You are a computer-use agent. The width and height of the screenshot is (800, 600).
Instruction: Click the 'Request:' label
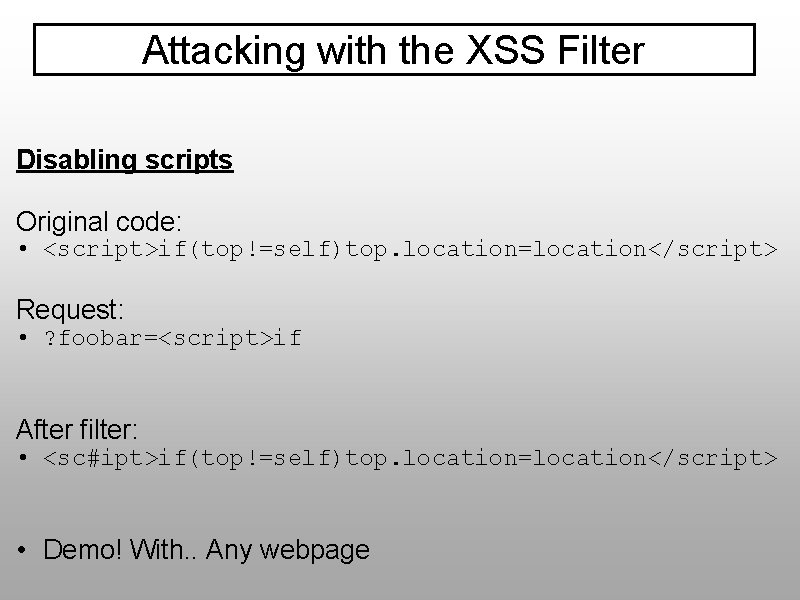pos(70,310)
